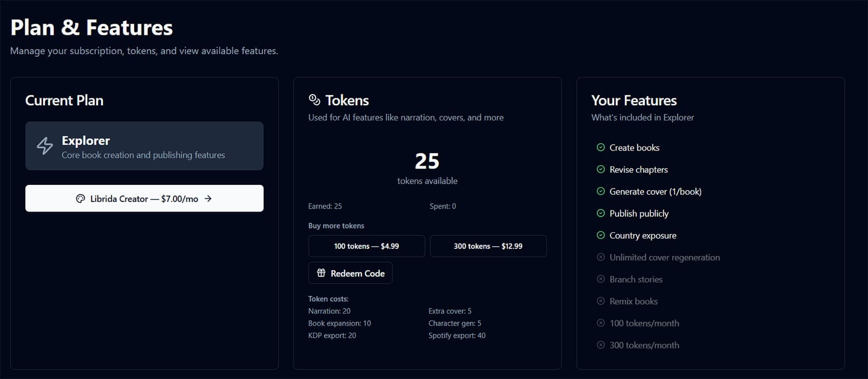Click the 'Token costs:' label
868x379 pixels.
point(328,298)
